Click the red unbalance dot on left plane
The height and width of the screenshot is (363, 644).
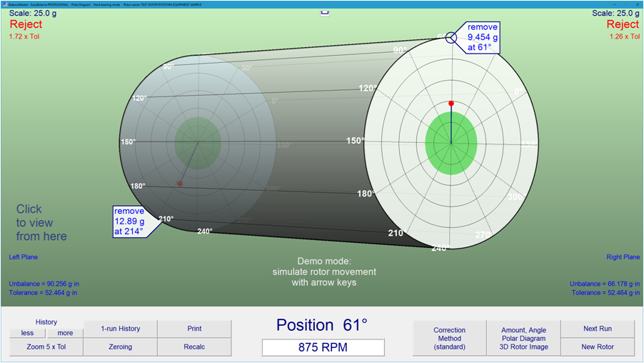pos(180,184)
